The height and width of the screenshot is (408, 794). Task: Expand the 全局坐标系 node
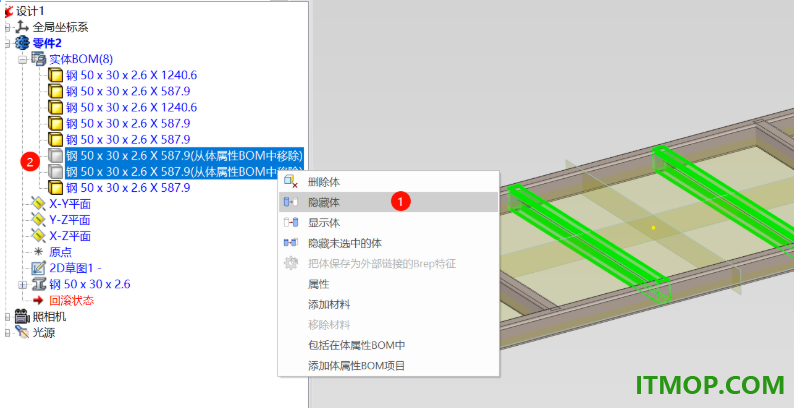coord(7,27)
